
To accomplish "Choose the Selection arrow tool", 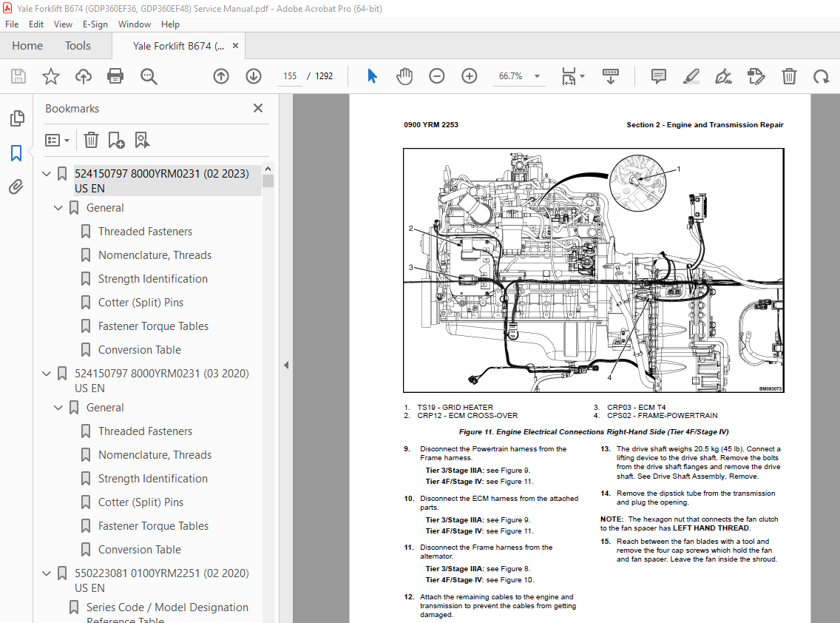I will pos(373,76).
